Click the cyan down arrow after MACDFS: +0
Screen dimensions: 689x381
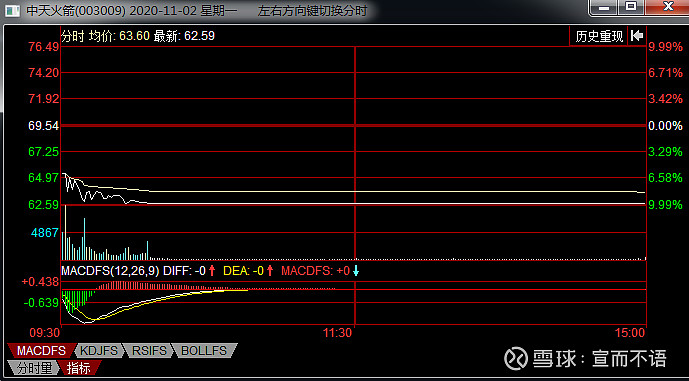[x=356, y=271]
